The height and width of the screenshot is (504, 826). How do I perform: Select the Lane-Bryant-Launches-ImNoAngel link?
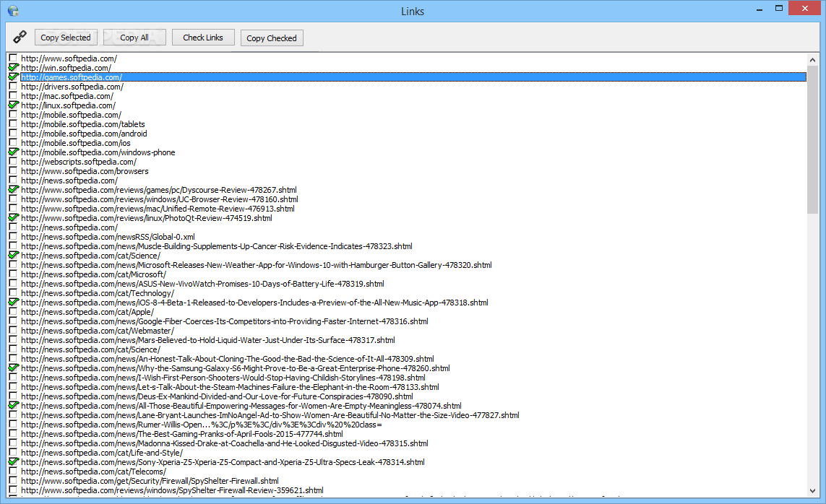pos(270,416)
